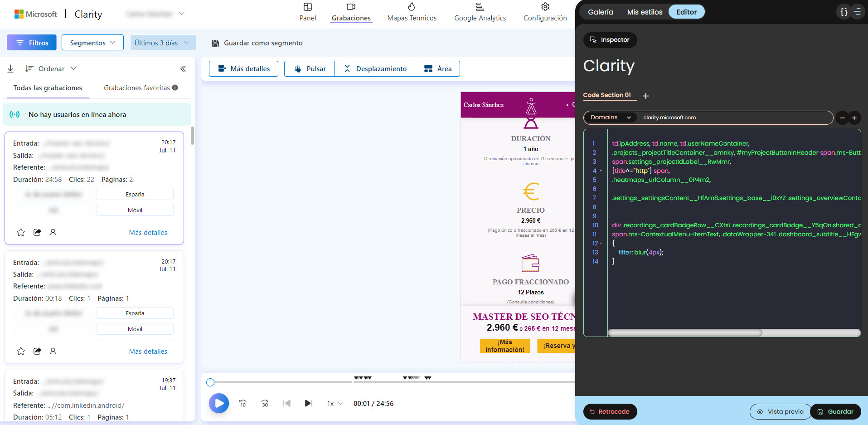
Task: Remove the domain entry with minus button
Action: click(x=842, y=118)
